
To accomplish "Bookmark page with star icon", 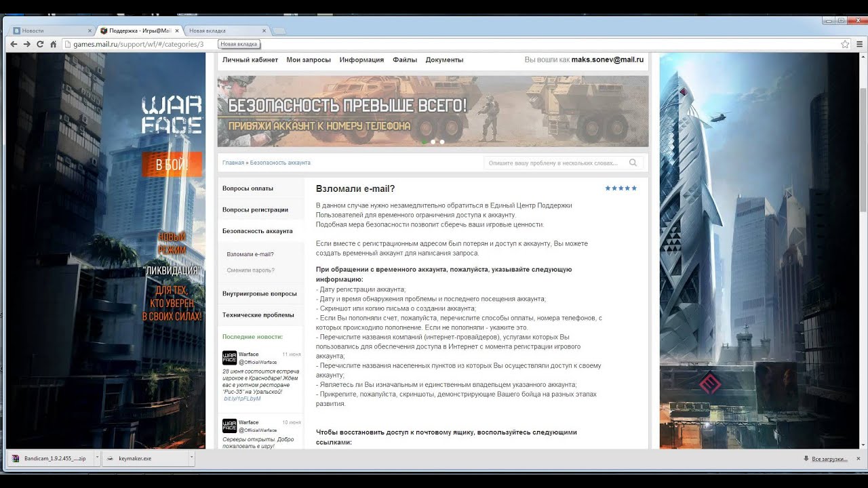I will [845, 44].
